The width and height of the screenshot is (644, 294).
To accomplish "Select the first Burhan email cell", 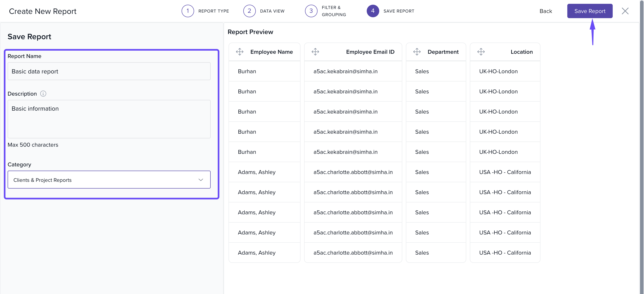I will [345, 71].
